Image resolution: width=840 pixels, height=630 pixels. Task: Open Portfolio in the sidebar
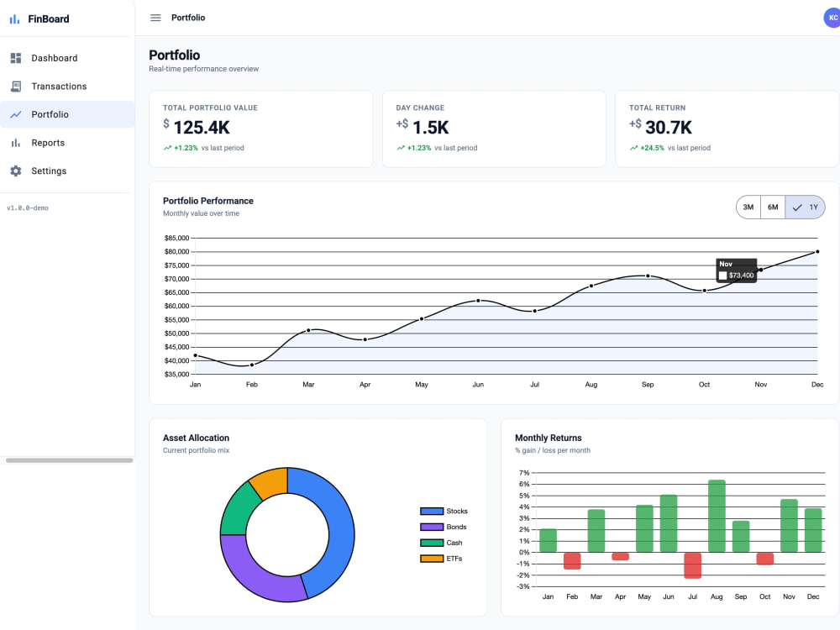click(x=67, y=114)
